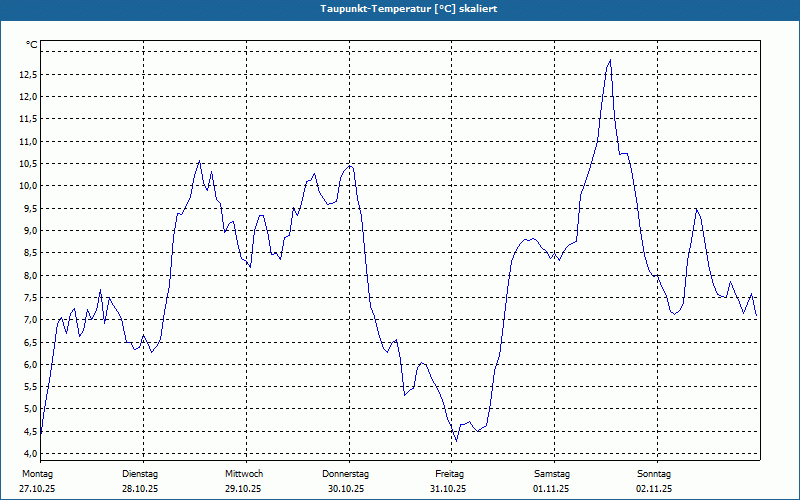800x500 pixels.
Task: Click the Sonntag day label
Action: (654, 474)
